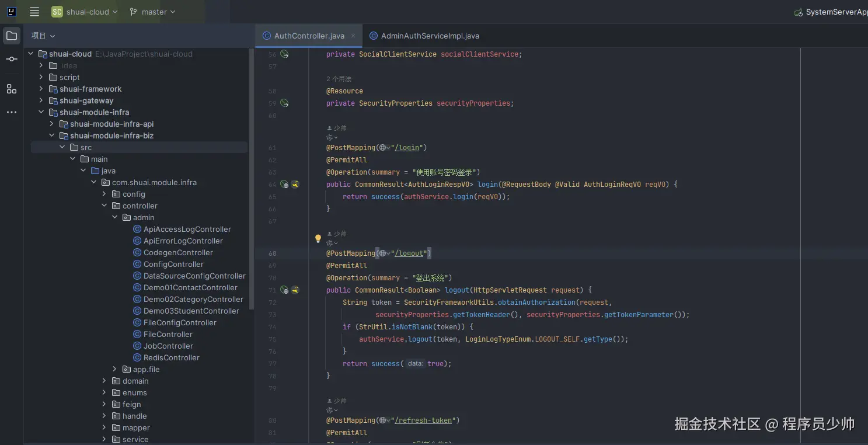Click the Spring bean gutter icon on line 56
The width and height of the screenshot is (868, 445).
284,54
